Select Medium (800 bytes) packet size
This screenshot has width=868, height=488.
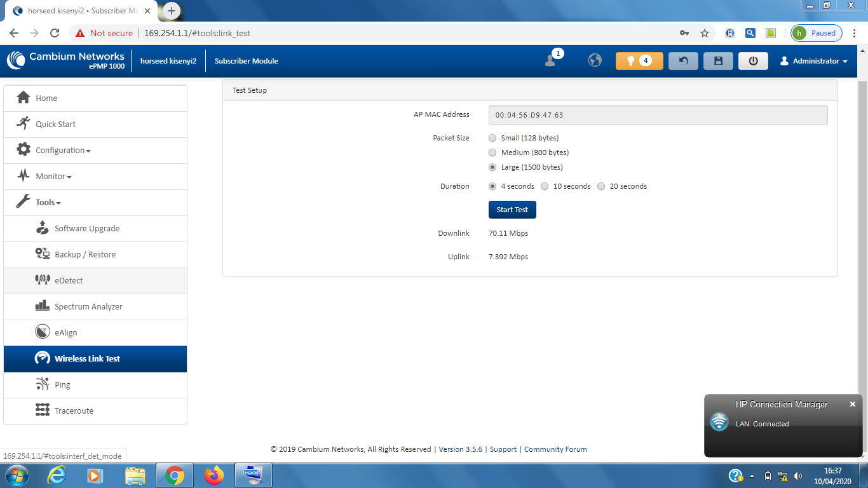click(x=492, y=152)
